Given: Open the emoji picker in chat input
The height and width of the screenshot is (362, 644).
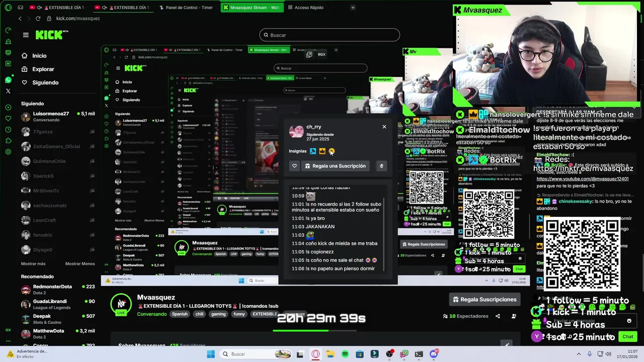Looking at the screenshot, I should click(x=629, y=321).
